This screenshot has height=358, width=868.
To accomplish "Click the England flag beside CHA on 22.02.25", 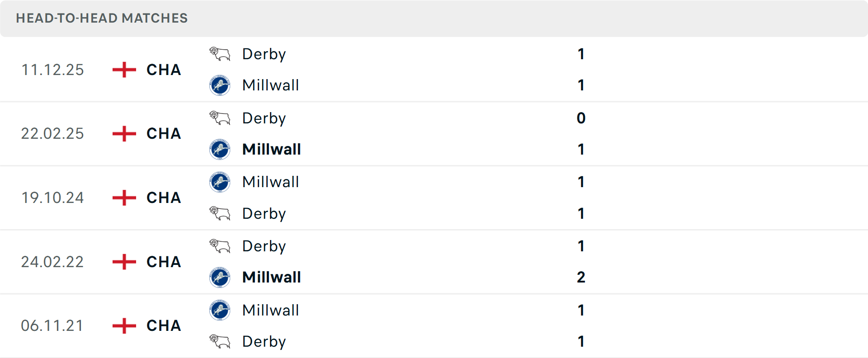I will (x=123, y=133).
